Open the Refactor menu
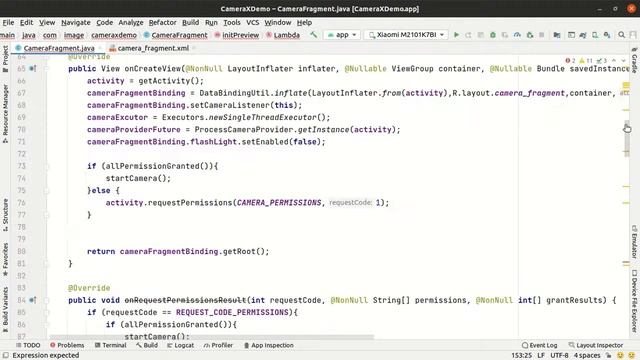 (x=162, y=22)
